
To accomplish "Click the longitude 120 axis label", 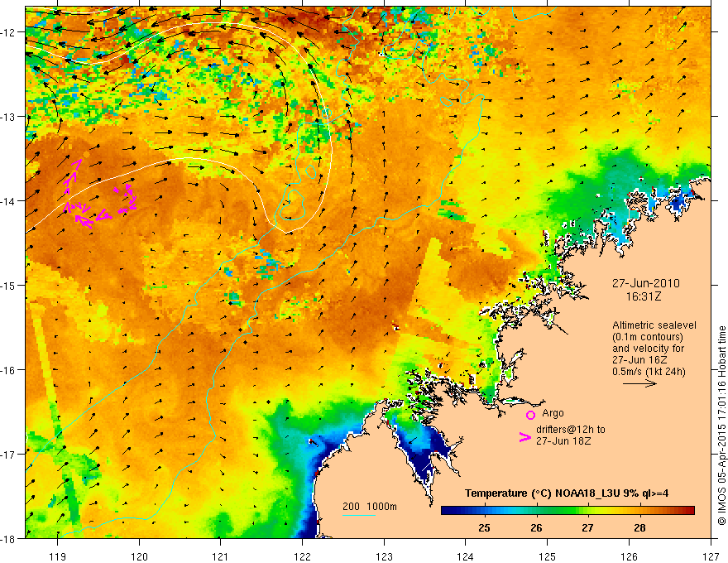I will click(139, 556).
